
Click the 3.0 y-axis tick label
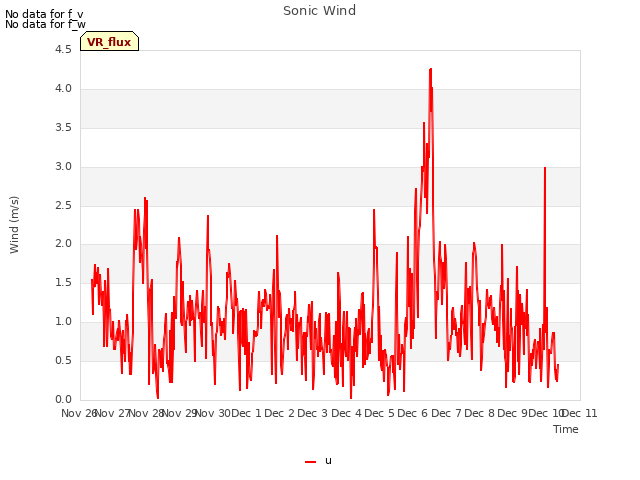tap(63, 167)
